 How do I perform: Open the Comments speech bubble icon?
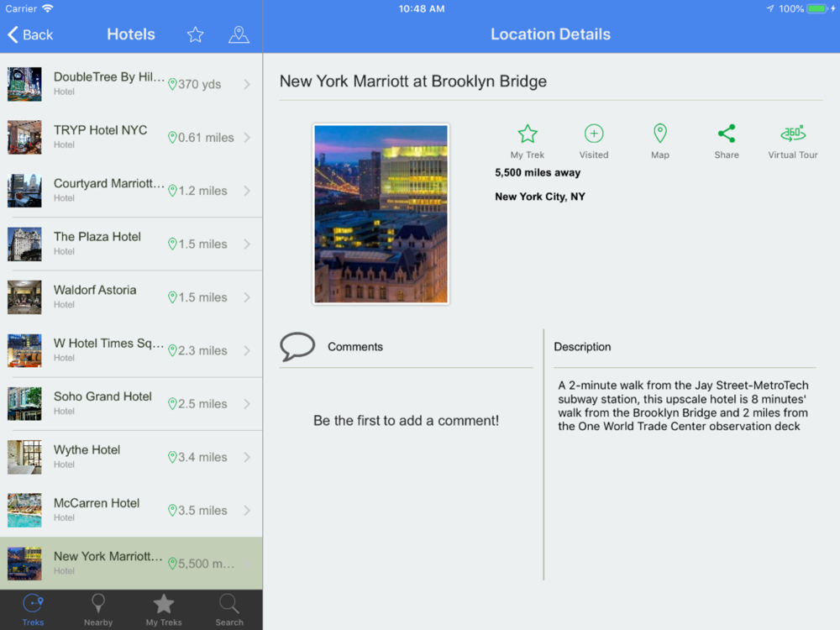297,347
